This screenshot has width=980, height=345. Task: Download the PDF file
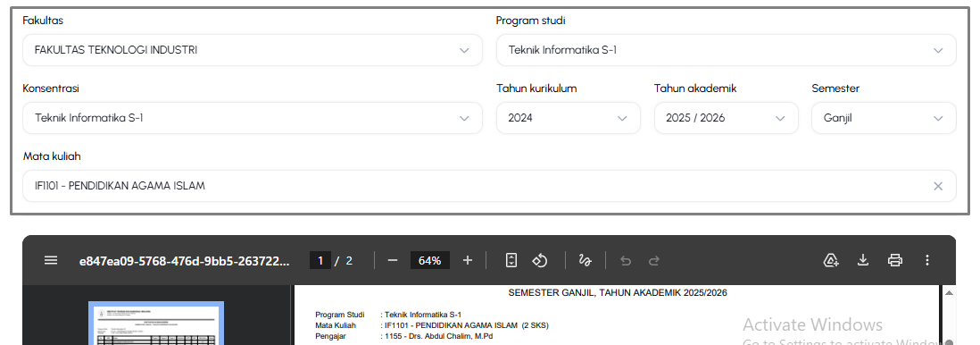863,260
